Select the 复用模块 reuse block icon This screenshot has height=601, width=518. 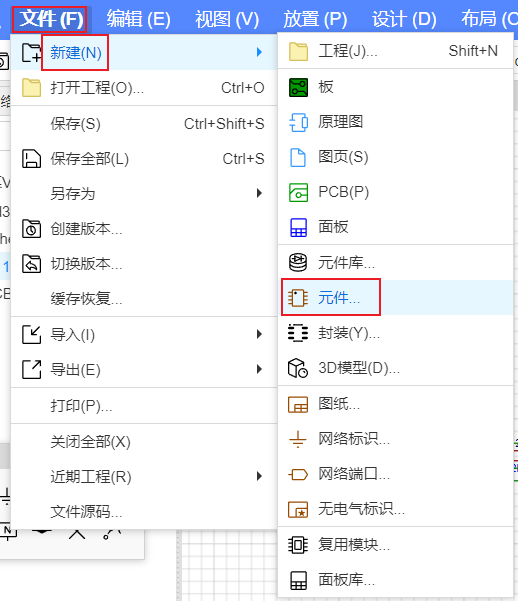(298, 545)
